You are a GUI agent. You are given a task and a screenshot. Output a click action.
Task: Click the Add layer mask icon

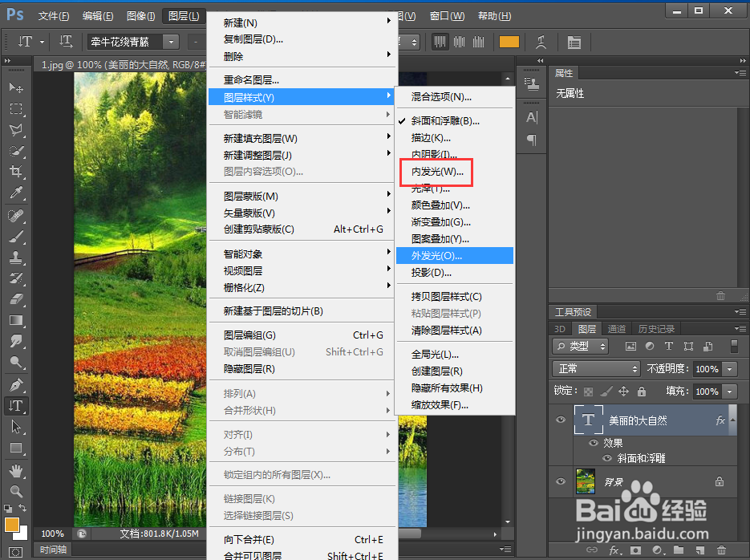[x=634, y=550]
